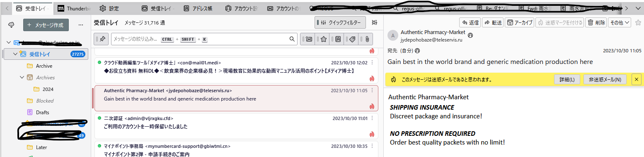Toggle the pin quick filter icon
Viewport: 644px width, 157px height.
(x=102, y=39)
